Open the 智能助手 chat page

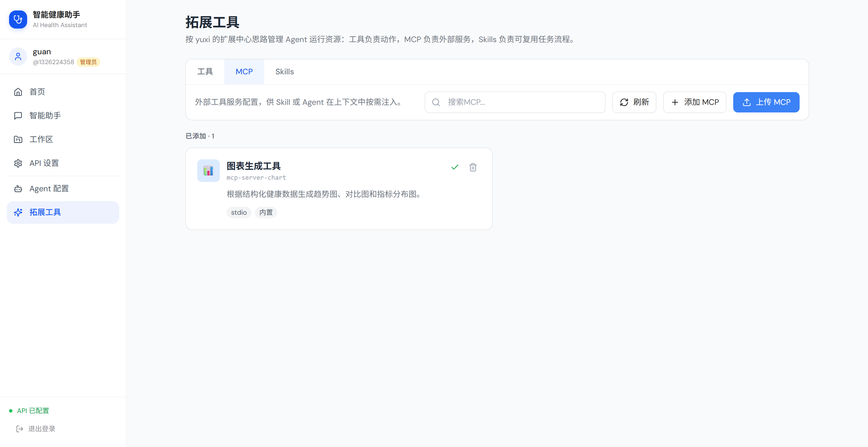63,116
